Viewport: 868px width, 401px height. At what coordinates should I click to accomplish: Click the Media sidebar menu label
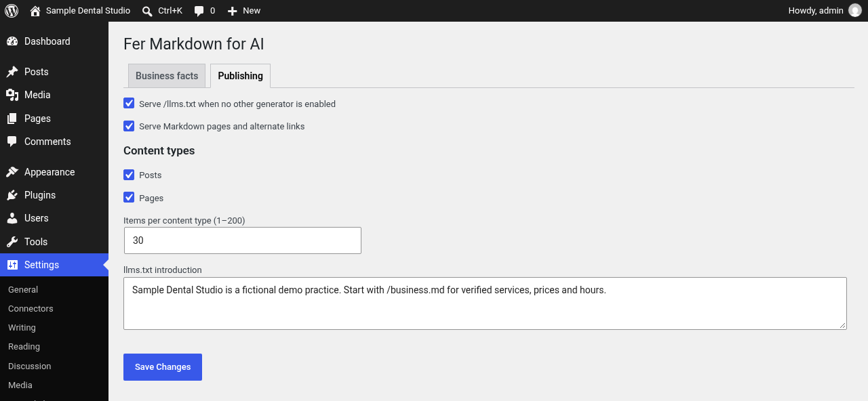point(37,95)
